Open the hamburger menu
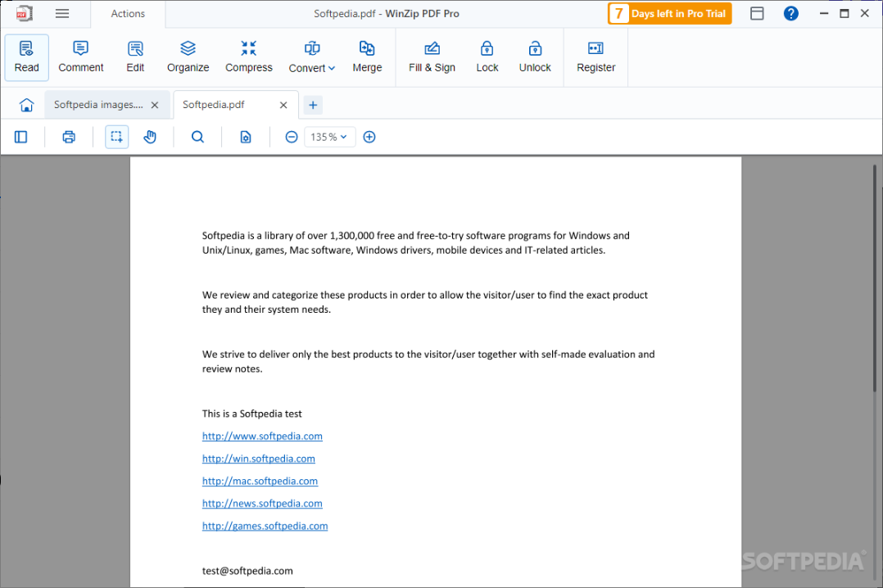This screenshot has width=883, height=588. click(62, 14)
